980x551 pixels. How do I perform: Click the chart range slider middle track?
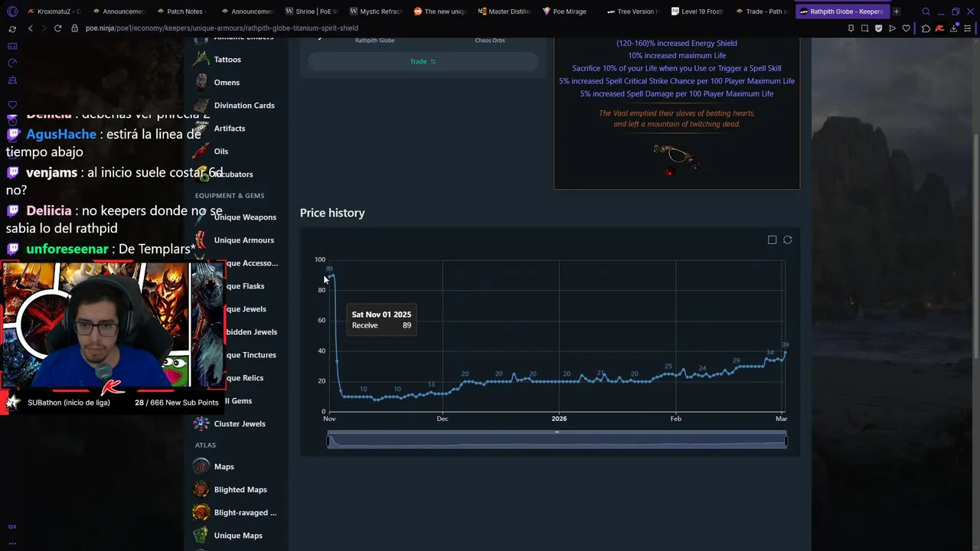[x=557, y=441]
